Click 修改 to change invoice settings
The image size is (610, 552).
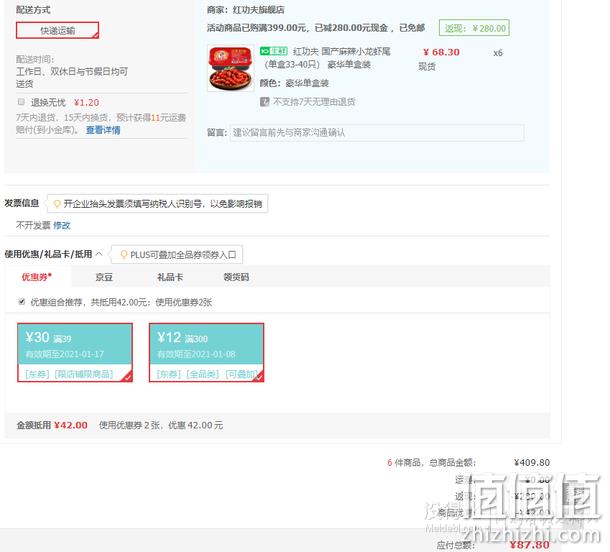click(61, 225)
